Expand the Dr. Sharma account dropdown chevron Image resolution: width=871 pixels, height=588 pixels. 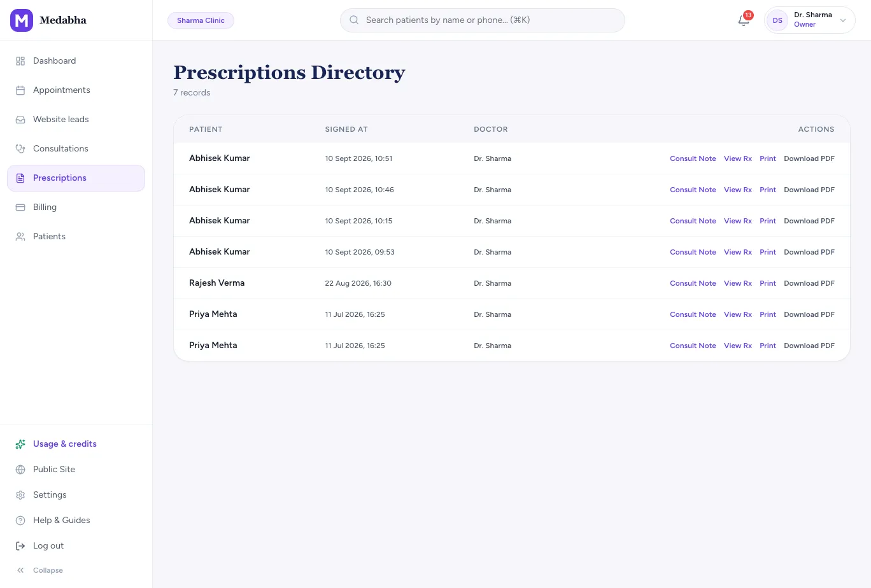coord(843,20)
